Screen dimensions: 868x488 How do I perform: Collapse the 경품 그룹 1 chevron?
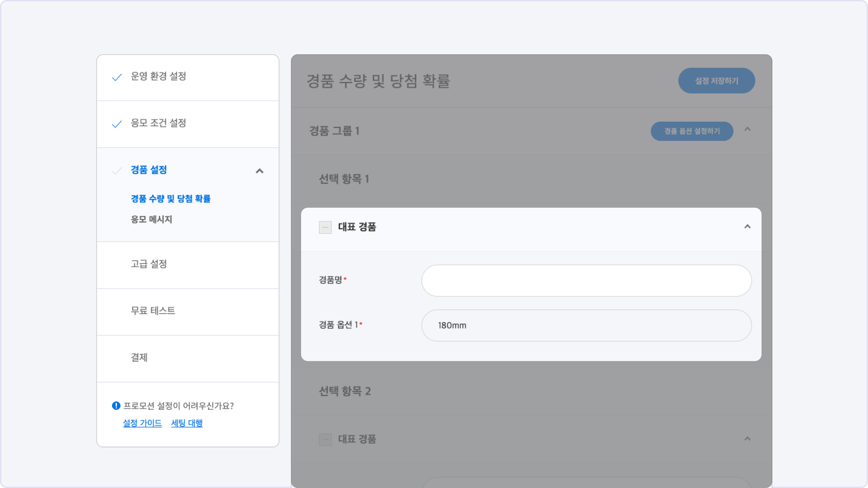747,129
